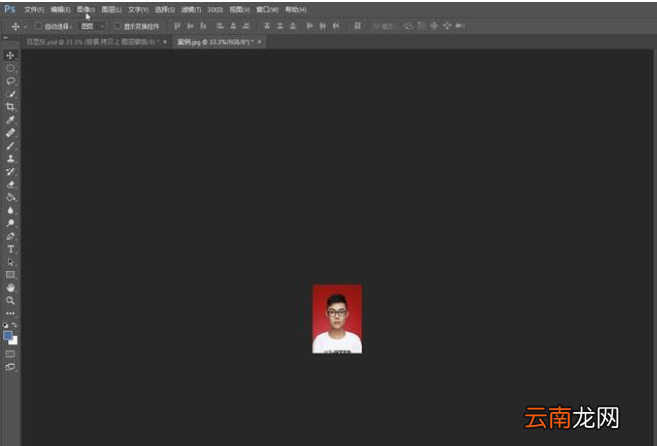Click align vertical centers in options bar
Screen dimensions: 657x446
(x=190, y=26)
